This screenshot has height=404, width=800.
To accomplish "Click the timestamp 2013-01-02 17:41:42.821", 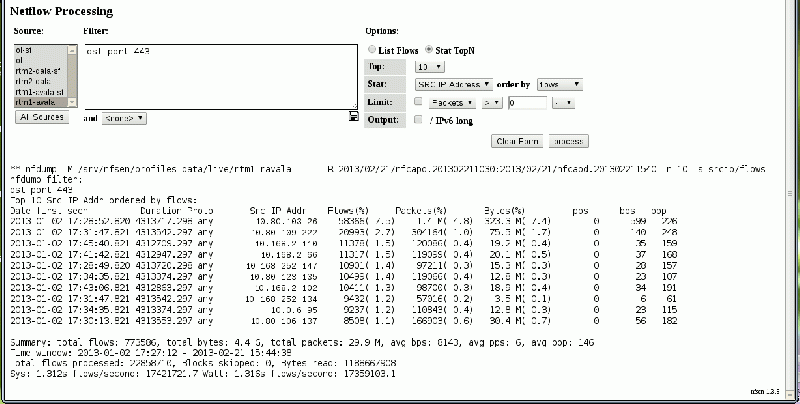I will [70, 255].
